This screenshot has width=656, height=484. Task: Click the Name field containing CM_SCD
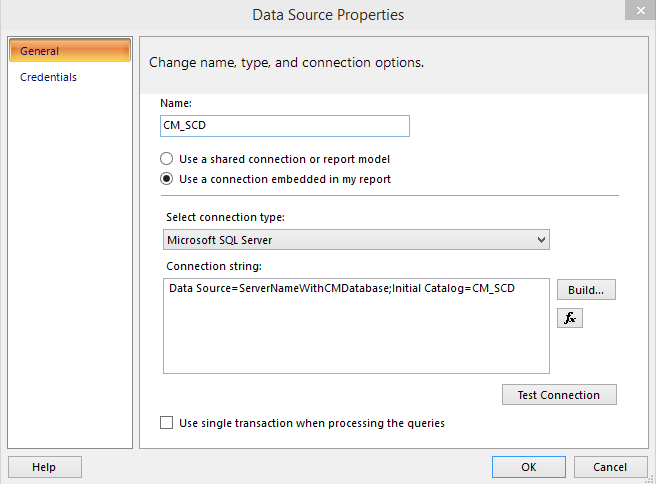(285, 126)
